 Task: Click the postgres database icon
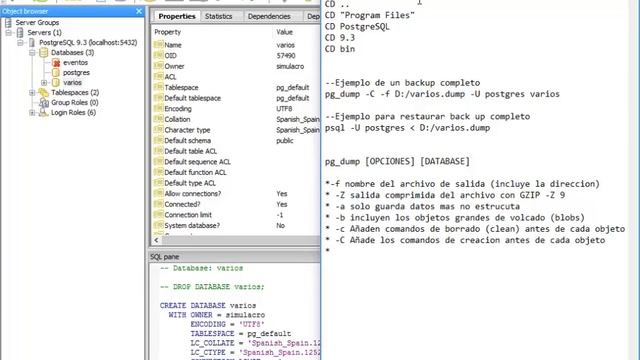point(56,73)
